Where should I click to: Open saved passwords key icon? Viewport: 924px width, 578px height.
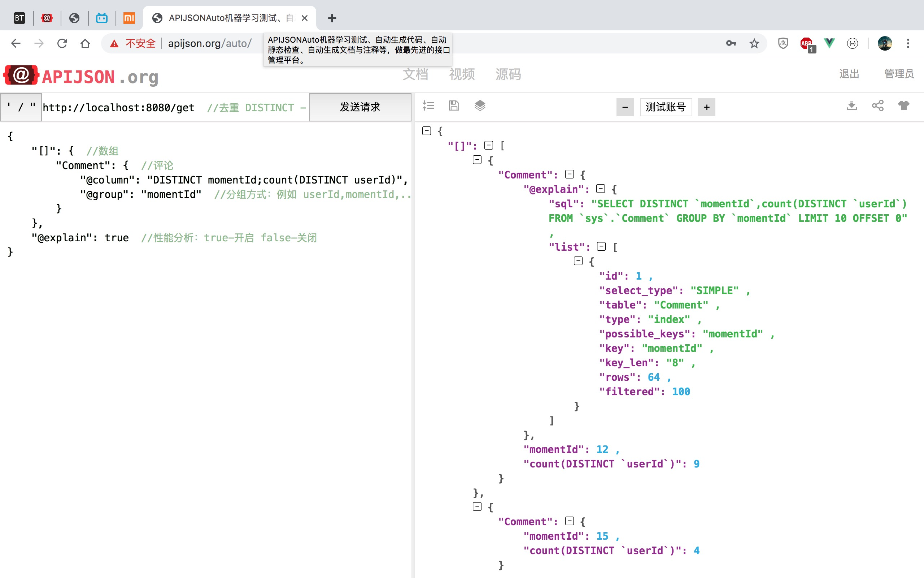(731, 43)
